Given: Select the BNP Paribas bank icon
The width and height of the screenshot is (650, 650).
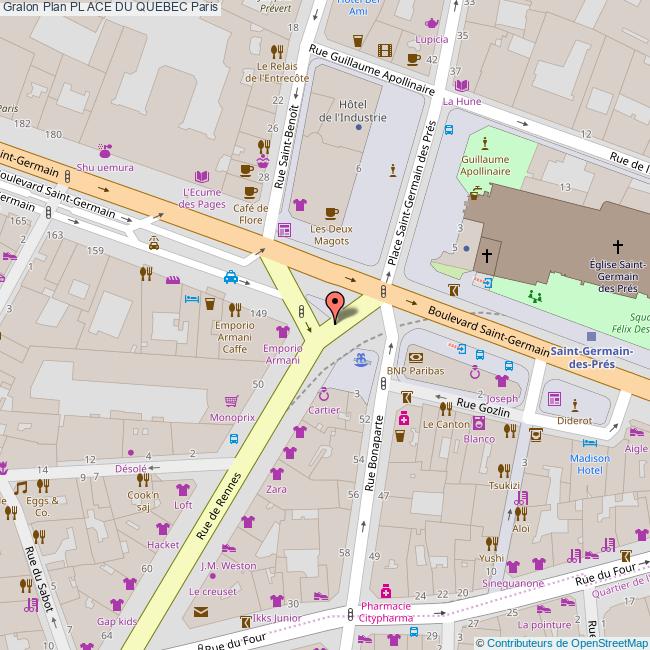Looking at the screenshot, I should click(x=415, y=356).
